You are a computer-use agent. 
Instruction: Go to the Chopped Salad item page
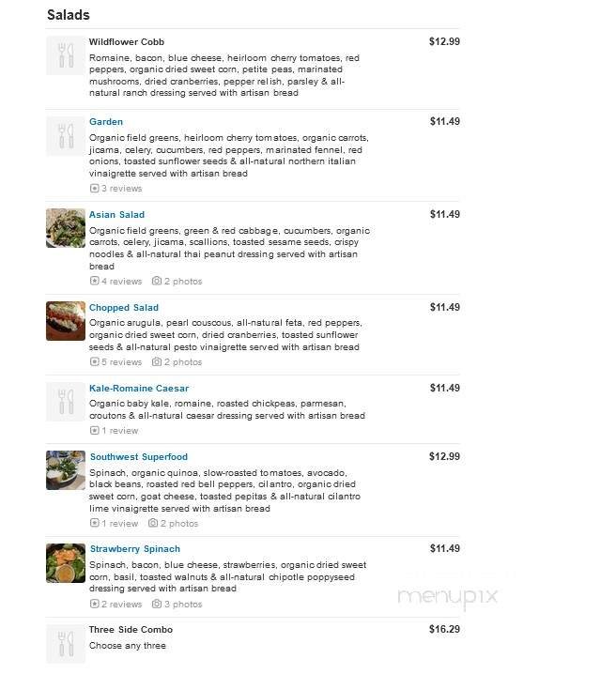[124, 308]
